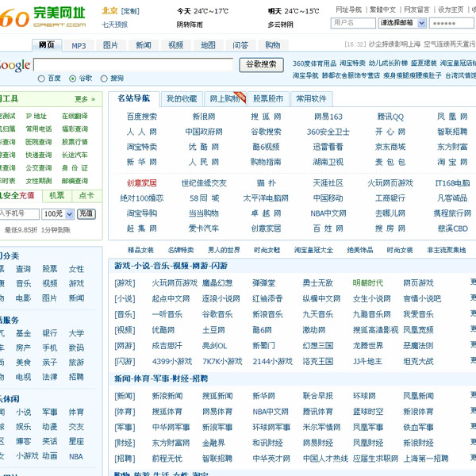Open the 100元 recharge amount dropdown
476x476 pixels.
pyautogui.click(x=57, y=214)
